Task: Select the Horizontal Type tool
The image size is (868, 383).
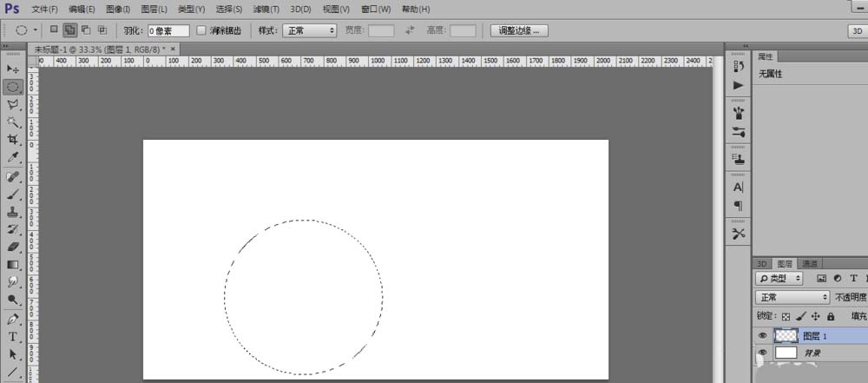Action: [x=13, y=336]
